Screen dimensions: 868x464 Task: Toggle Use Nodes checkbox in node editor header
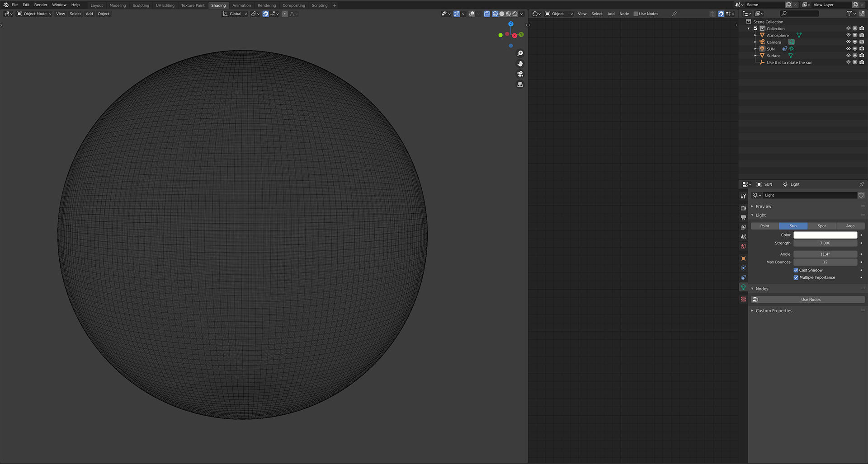point(636,14)
